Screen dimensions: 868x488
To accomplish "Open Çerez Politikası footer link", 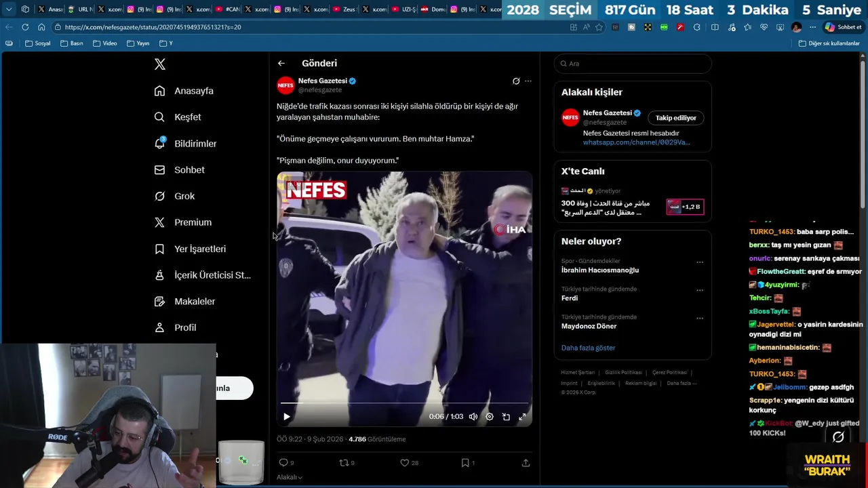I will (x=669, y=373).
